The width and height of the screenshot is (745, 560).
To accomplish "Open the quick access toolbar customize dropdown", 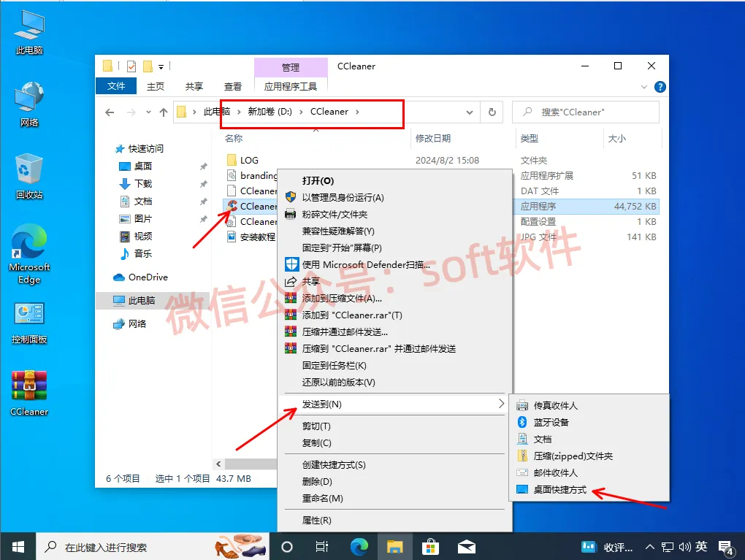I will point(161,67).
